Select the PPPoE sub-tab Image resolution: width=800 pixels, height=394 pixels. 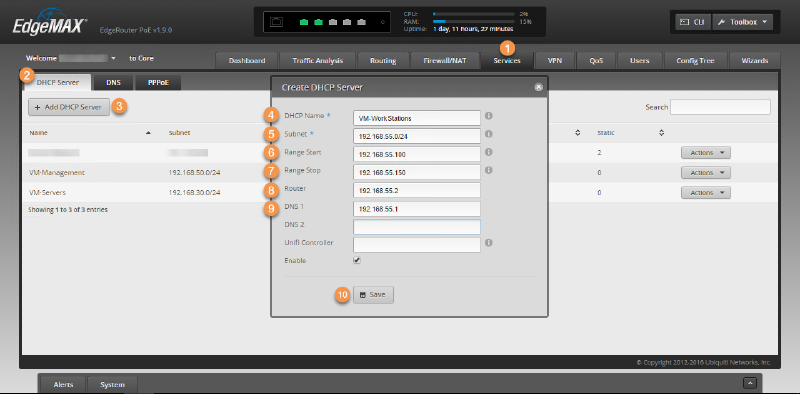(x=158, y=82)
